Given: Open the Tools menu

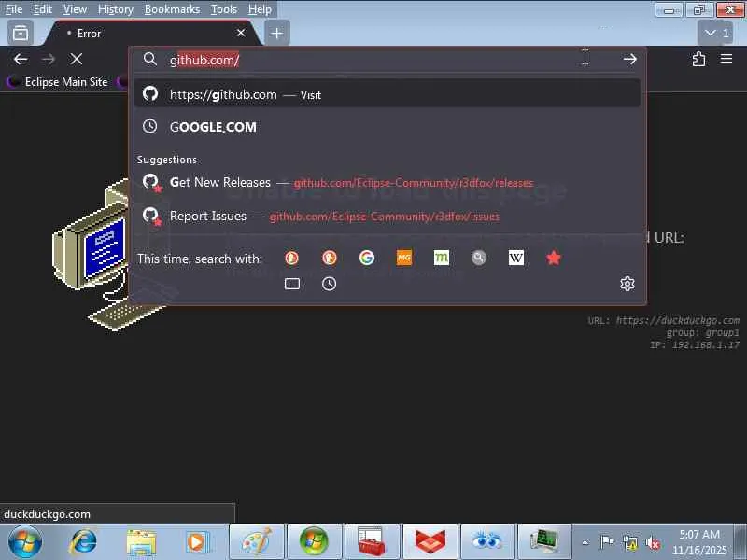Looking at the screenshot, I should [224, 9].
